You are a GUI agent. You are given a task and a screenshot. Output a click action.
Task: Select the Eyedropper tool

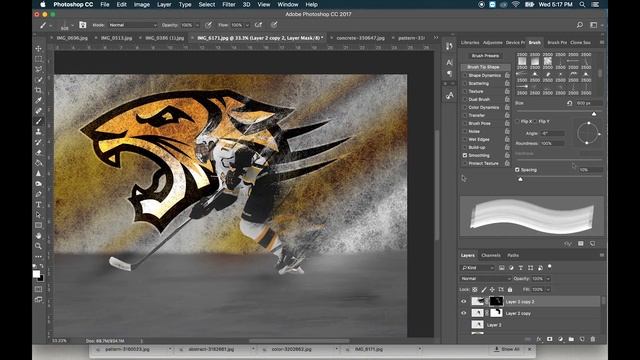pyautogui.click(x=38, y=100)
